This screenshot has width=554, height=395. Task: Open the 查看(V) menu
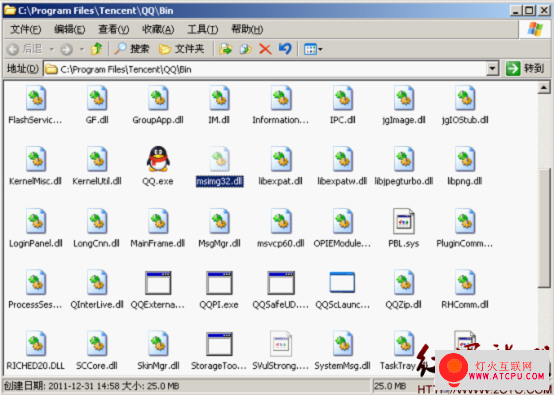coord(113,29)
